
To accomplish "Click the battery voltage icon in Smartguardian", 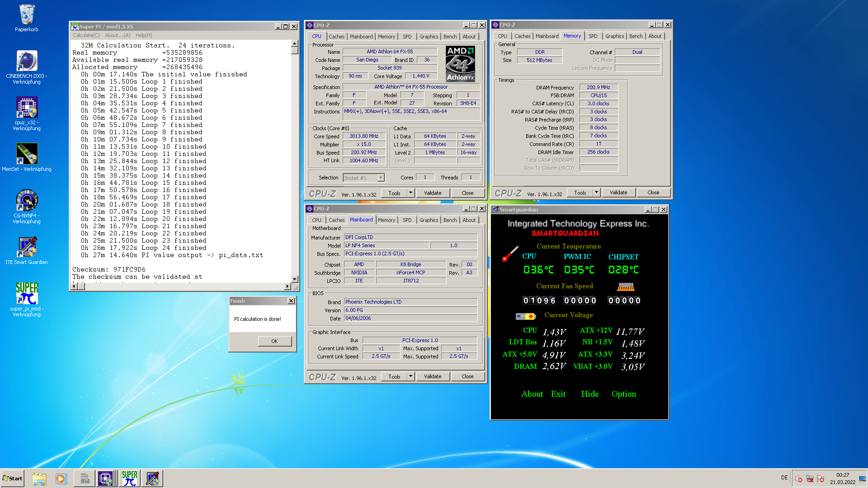I will 526,316.
